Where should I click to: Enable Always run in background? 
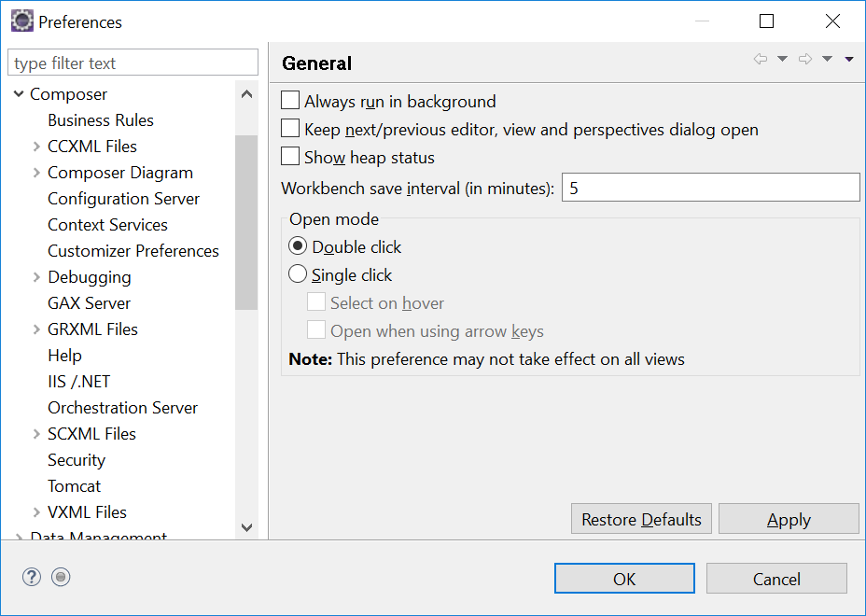290,101
